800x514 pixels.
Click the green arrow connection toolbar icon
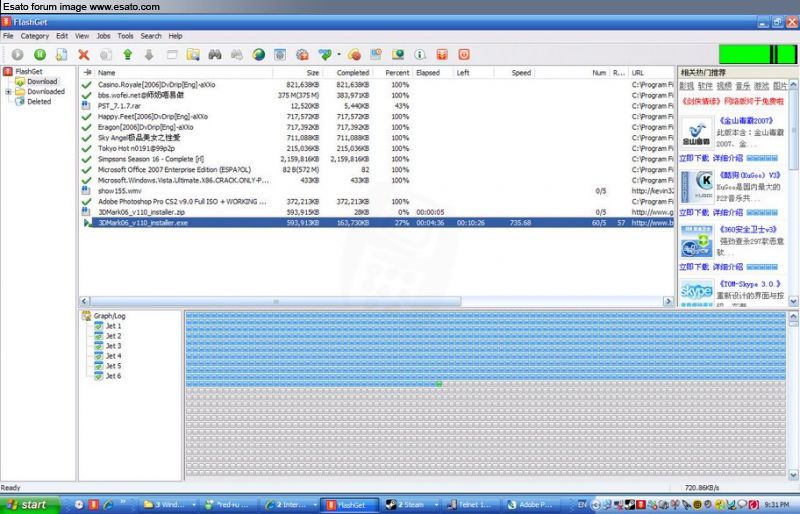click(x=324, y=54)
